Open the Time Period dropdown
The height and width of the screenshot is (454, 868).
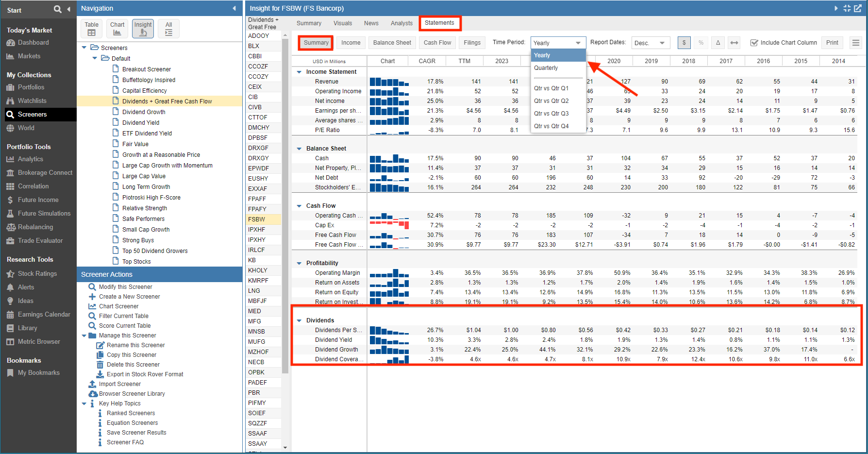pos(558,43)
